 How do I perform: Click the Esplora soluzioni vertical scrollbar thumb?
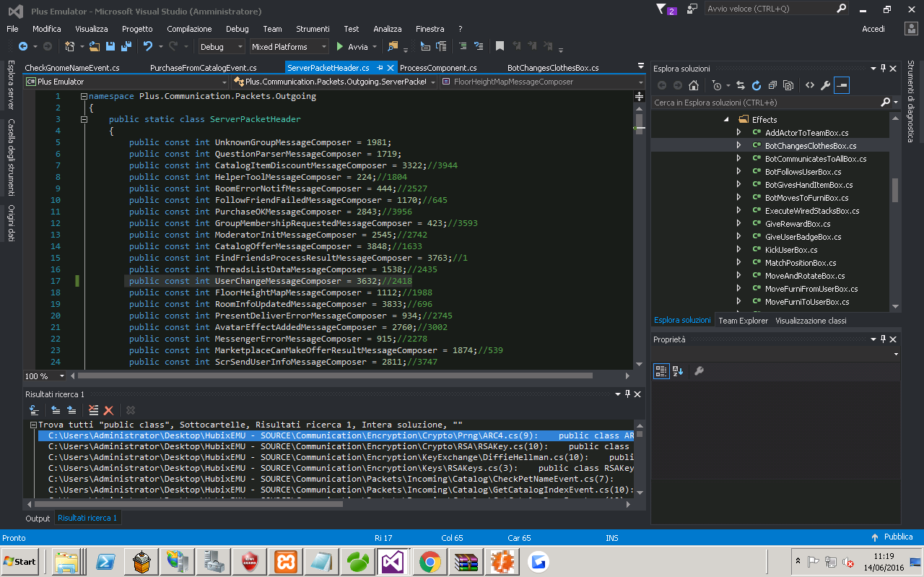(x=895, y=191)
